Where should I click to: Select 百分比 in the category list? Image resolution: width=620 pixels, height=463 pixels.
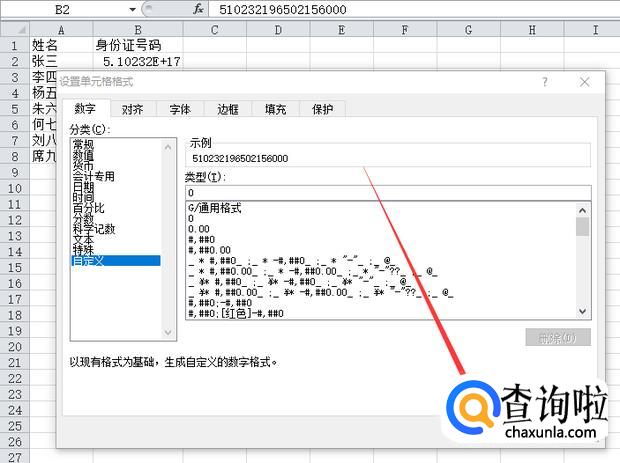pyautogui.click(x=89, y=208)
